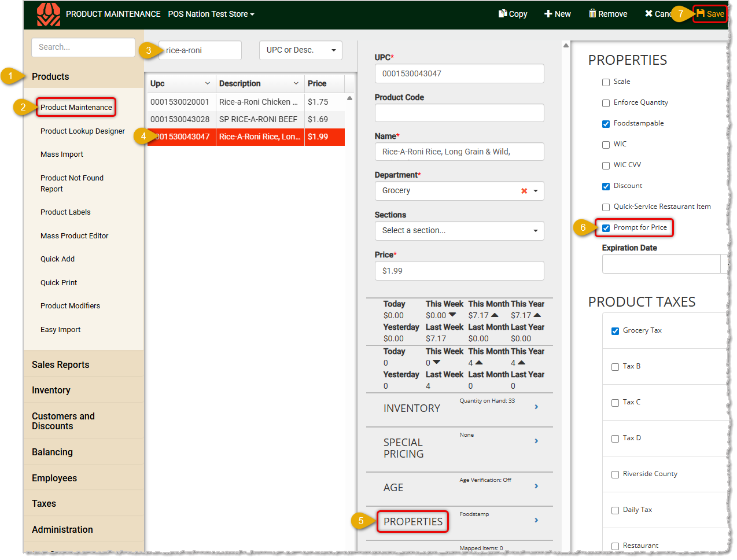Open Product Maintenance menu item

tap(76, 108)
